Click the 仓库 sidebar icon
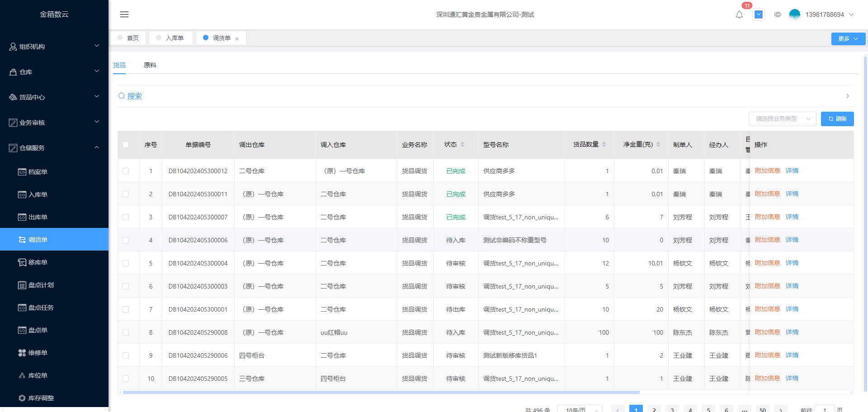The width and height of the screenshot is (868, 412). pos(13,72)
